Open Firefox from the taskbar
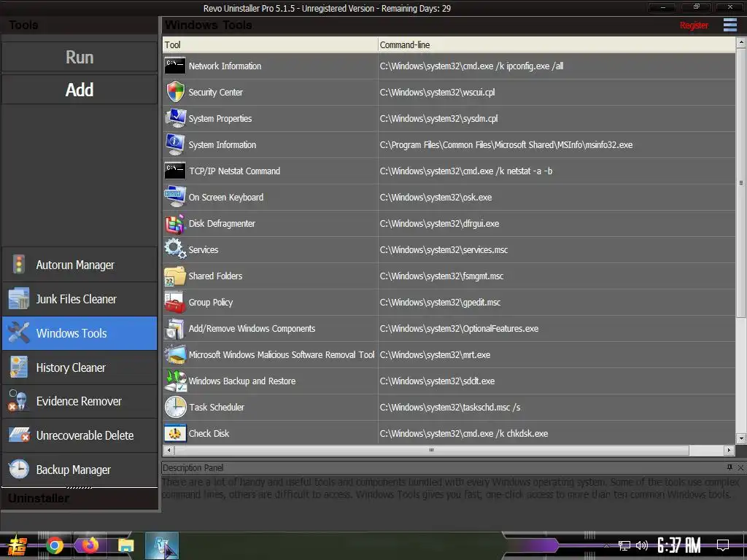The width and height of the screenshot is (747, 560). point(90,545)
